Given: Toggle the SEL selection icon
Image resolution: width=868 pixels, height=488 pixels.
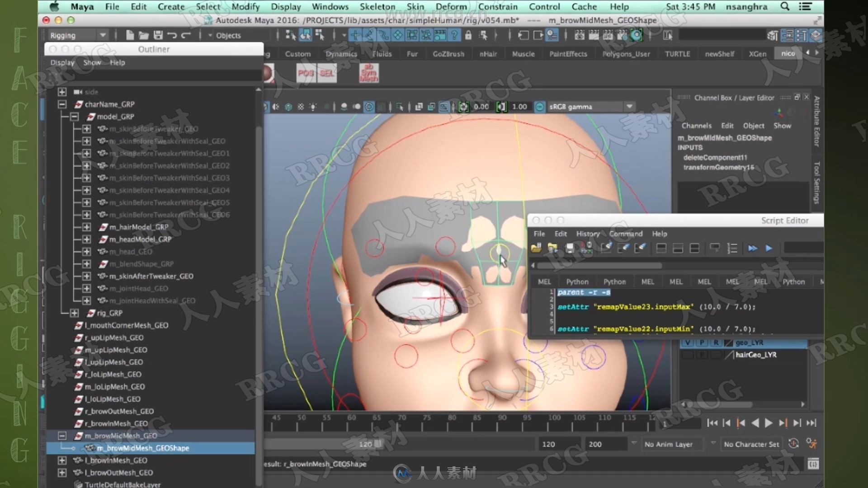Looking at the screenshot, I should coord(327,73).
